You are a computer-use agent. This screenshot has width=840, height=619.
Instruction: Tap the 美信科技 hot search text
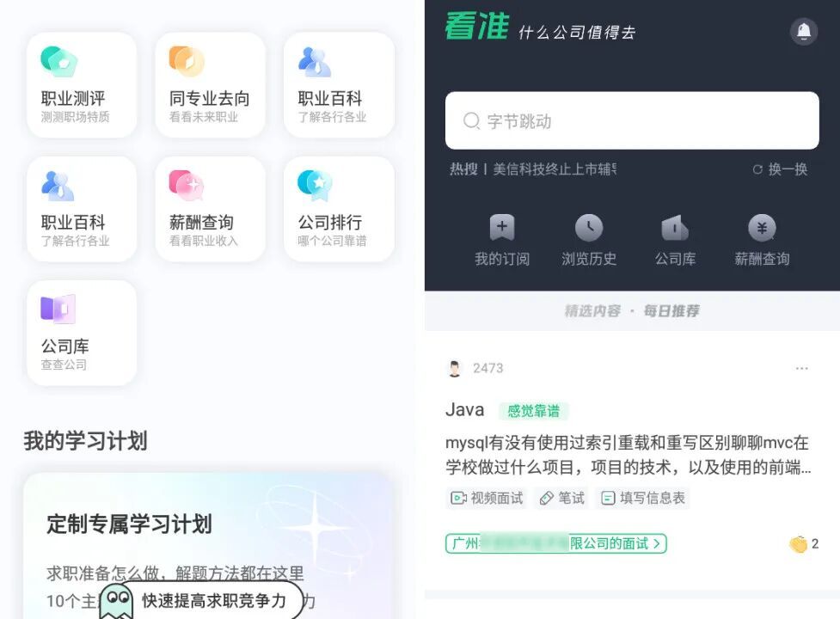555,169
